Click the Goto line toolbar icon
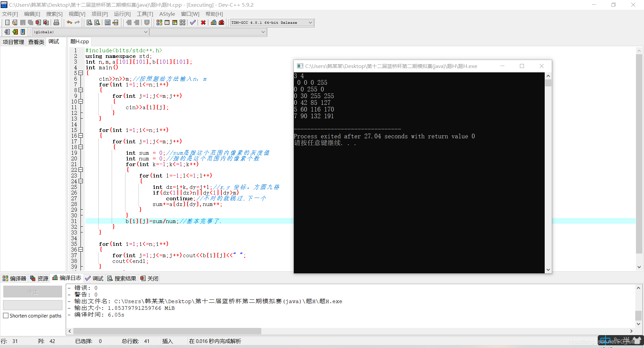This screenshot has height=348, width=644. [x=116, y=22]
